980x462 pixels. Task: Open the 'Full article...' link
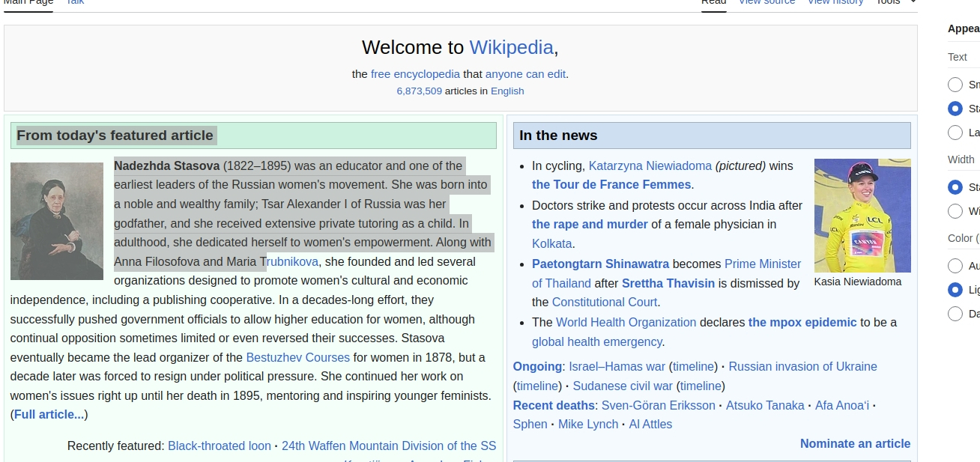[49, 415]
